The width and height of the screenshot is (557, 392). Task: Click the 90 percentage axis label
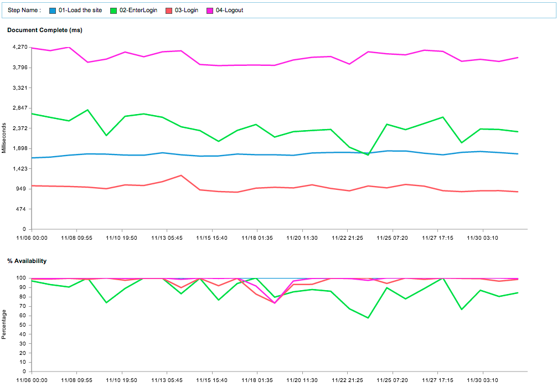(23, 287)
